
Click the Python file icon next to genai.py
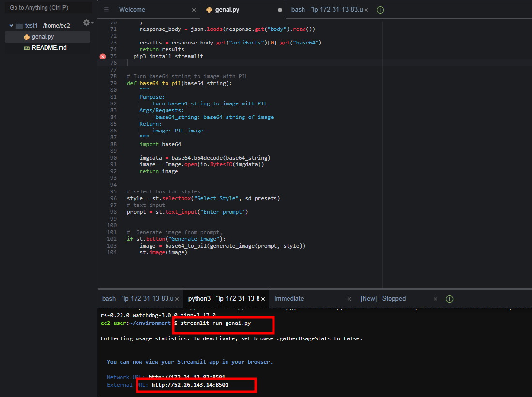[x=27, y=37]
